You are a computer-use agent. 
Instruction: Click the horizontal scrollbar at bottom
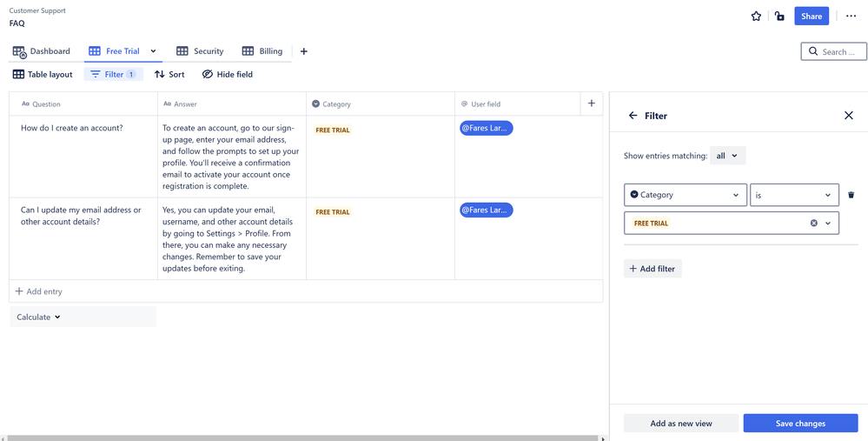tap(302, 438)
